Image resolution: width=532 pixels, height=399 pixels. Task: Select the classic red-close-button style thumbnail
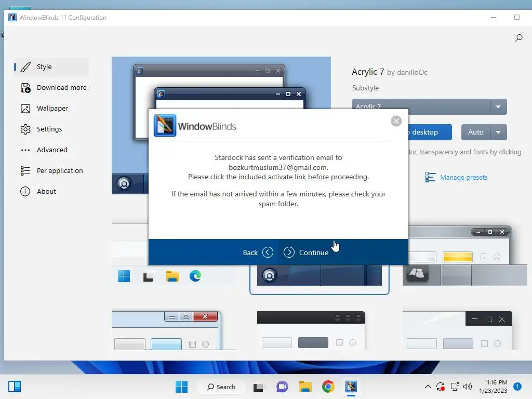[174, 330]
